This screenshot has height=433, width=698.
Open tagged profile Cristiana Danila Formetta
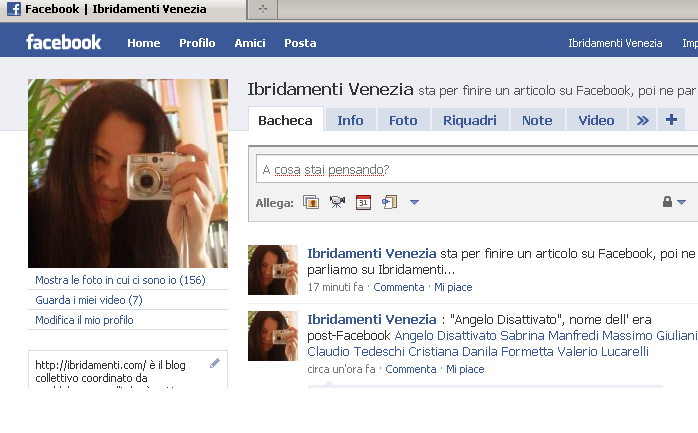coord(481,352)
